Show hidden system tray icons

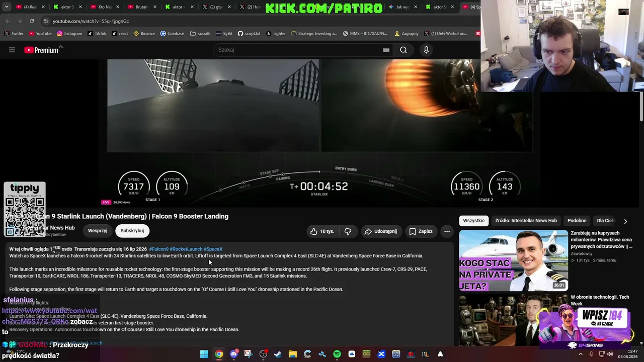[580, 354]
